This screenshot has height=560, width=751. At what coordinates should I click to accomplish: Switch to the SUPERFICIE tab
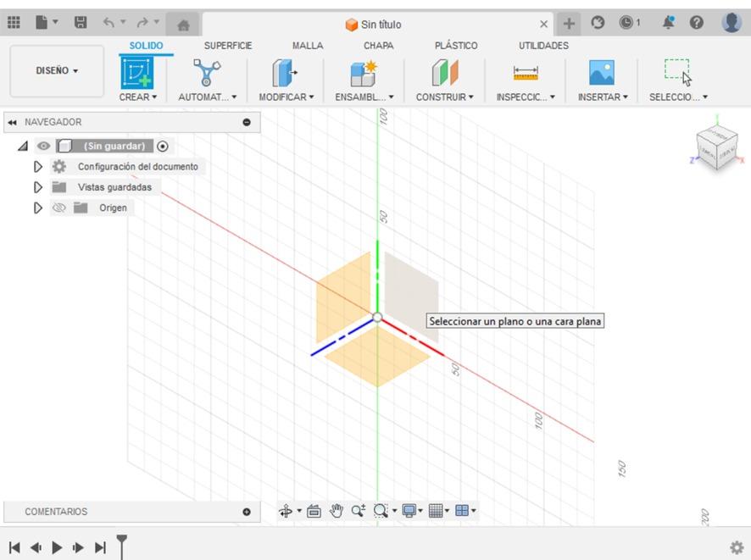pyautogui.click(x=228, y=46)
